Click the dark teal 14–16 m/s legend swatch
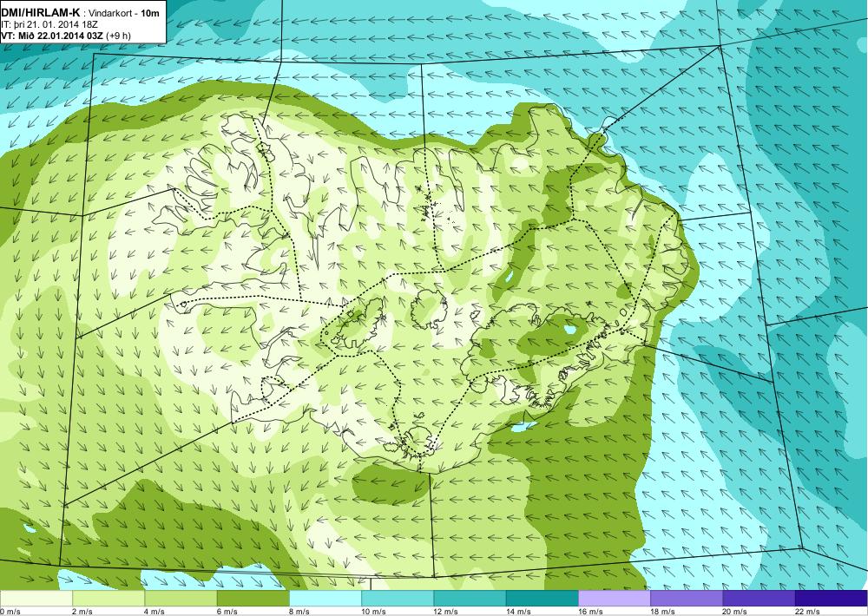Viewport: 868px width, 616px height. 542,599
